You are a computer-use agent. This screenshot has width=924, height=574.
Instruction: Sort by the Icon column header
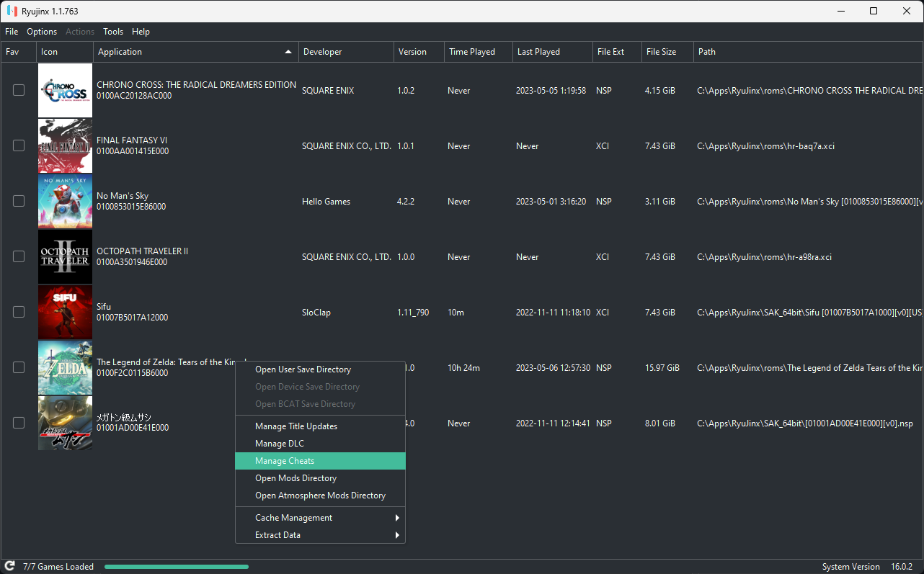pos(65,52)
